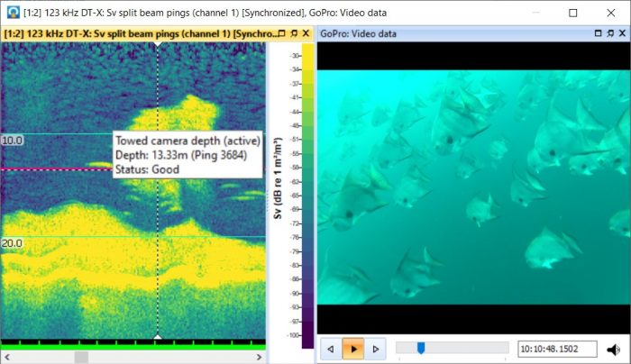Click the 20.0 depth grid label
The image size is (631, 364).
13,244
